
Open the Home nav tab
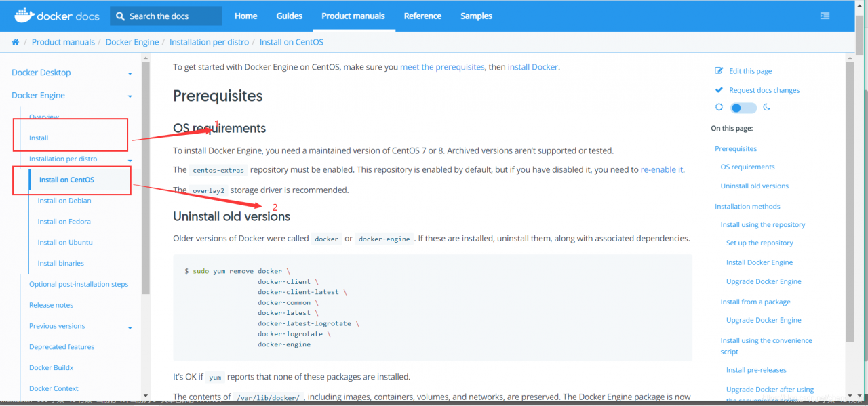[x=245, y=16]
